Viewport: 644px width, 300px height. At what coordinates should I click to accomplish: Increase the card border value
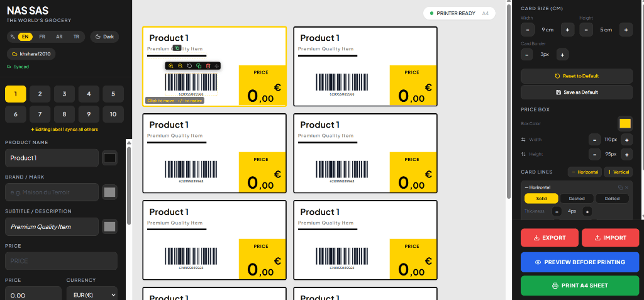[562, 54]
